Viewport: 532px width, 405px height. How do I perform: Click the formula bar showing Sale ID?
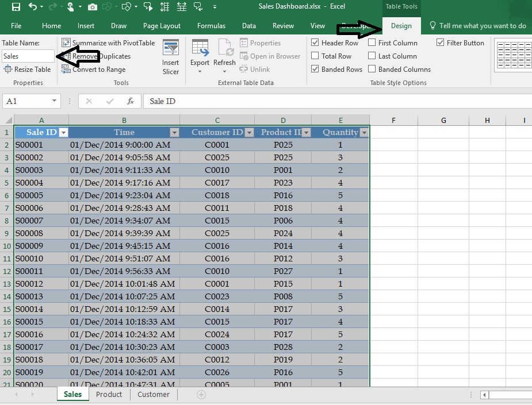(x=337, y=101)
